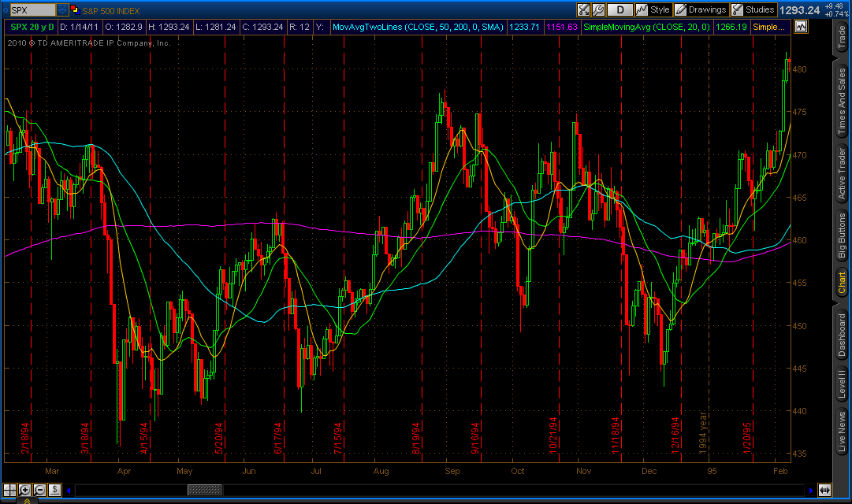Viewport: 852px width, 504px height.
Task: Click the SPX symbol input field
Action: point(32,9)
